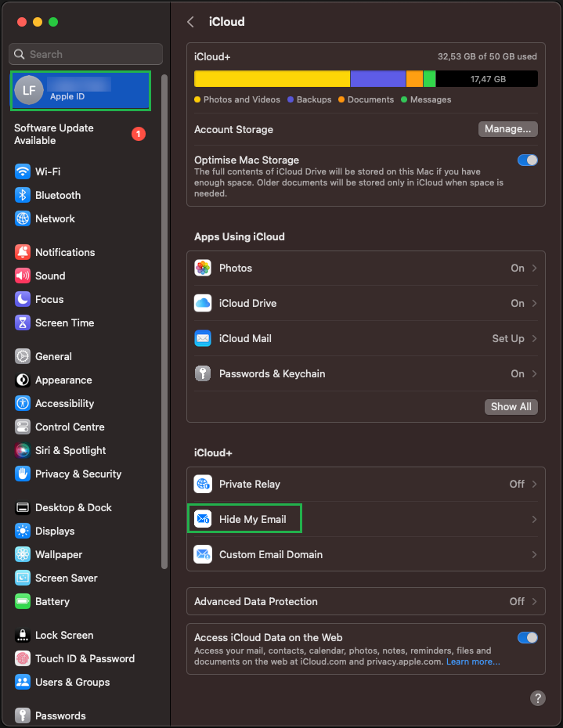This screenshot has height=728, width=563.
Task: Click the Wi-Fi icon in sidebar
Action: click(x=22, y=171)
